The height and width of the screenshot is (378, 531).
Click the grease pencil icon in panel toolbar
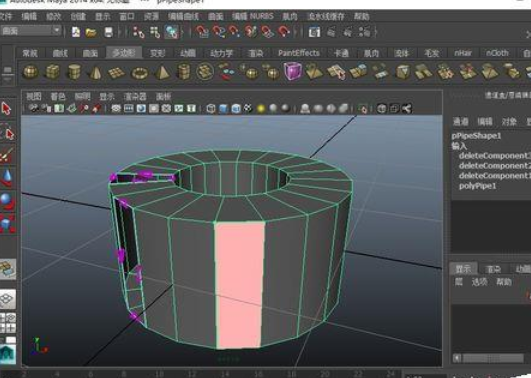96,108
